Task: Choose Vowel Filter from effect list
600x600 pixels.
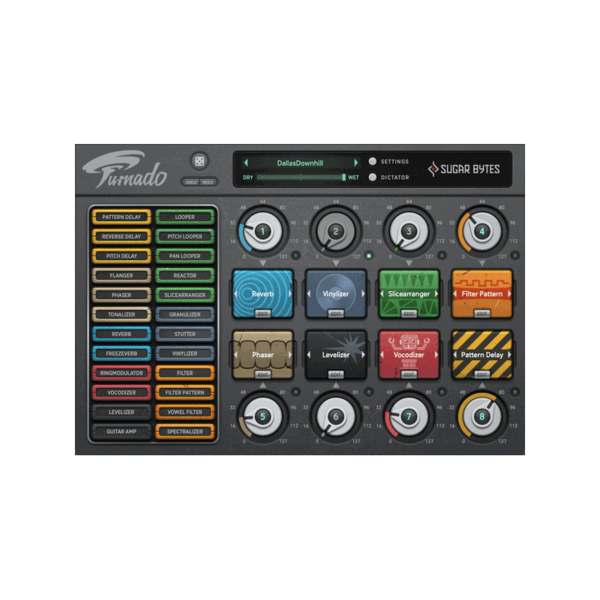Action: 185,412
